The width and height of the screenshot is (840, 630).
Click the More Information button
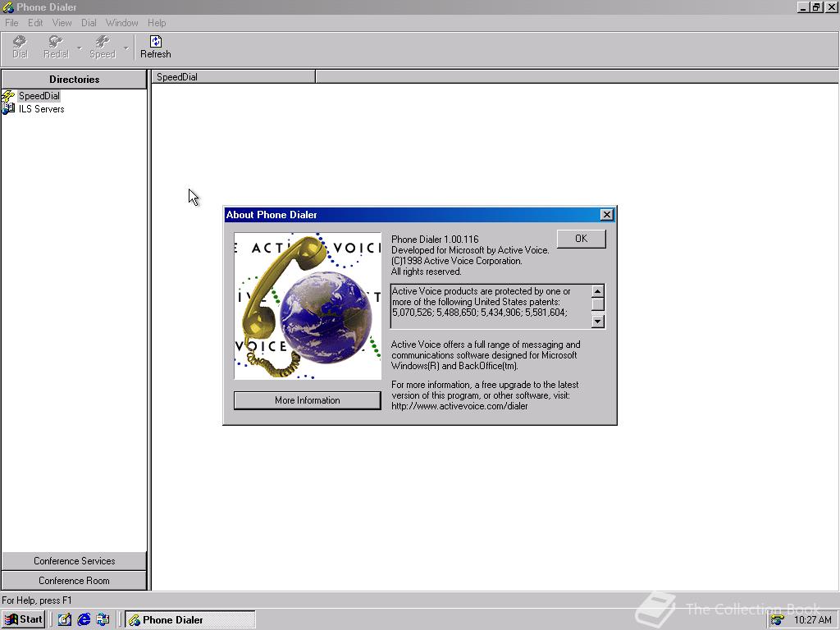[307, 400]
